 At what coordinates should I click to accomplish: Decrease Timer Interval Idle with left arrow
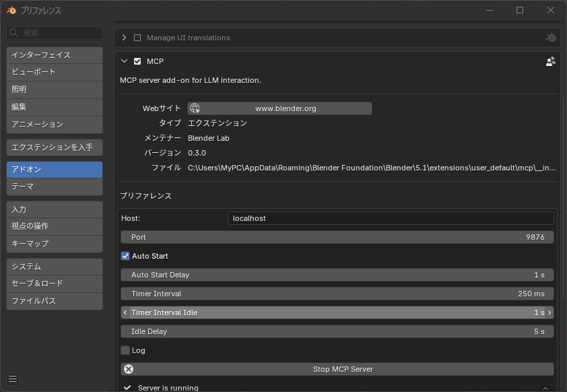coord(125,313)
